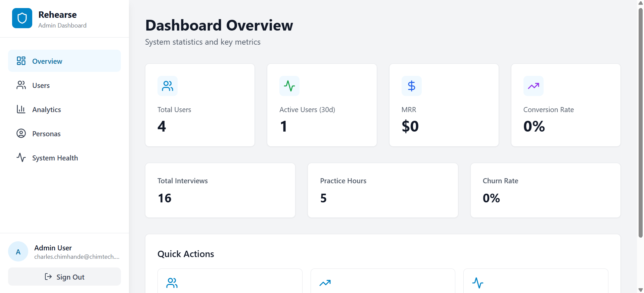Select the Churn Rate stat card

coord(546,190)
